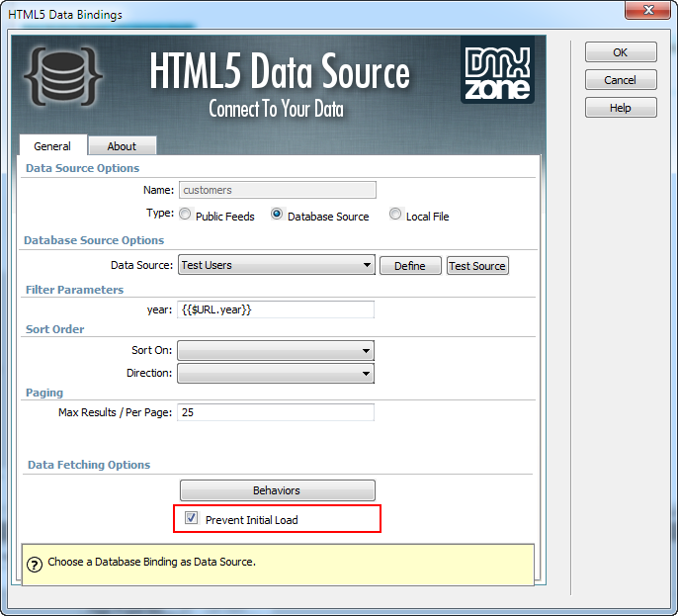Click the OK button

tap(621, 52)
